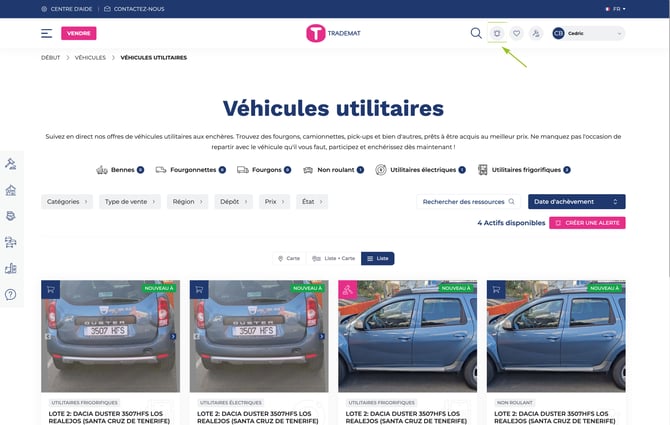Viewport: 670px width, 425px height.
Task: Click the Non roulant tag on fourth card
Action: coord(515,403)
